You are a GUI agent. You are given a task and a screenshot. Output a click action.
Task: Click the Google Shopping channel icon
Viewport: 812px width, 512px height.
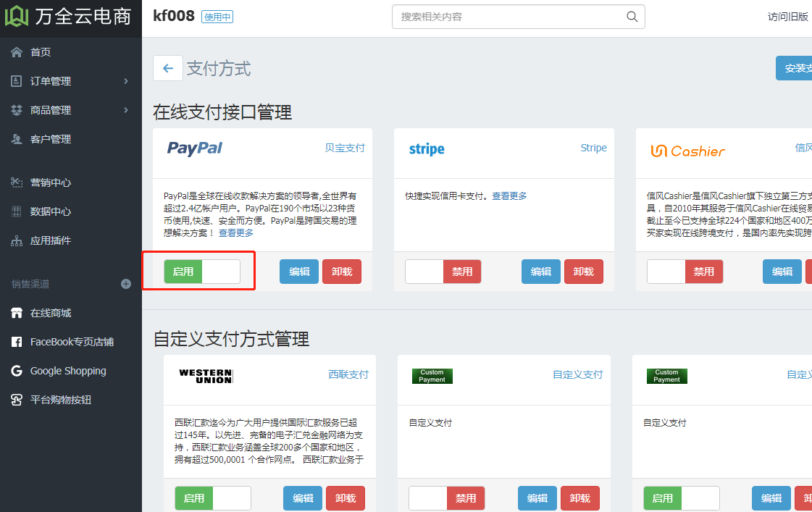(x=17, y=370)
